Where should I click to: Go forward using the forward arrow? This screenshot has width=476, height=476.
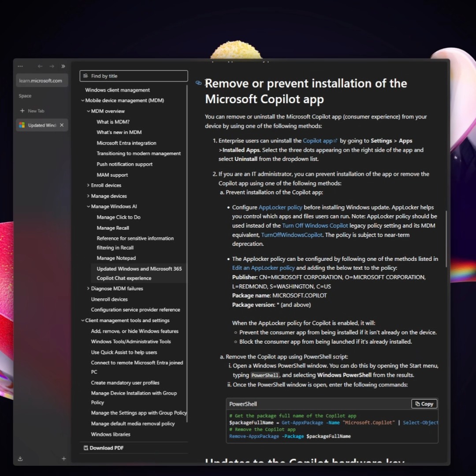point(52,66)
